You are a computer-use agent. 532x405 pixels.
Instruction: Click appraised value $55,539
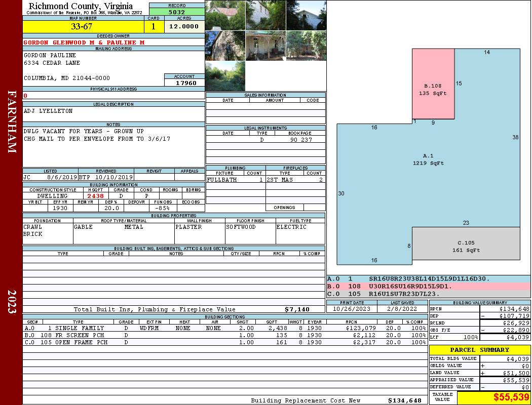(516, 380)
